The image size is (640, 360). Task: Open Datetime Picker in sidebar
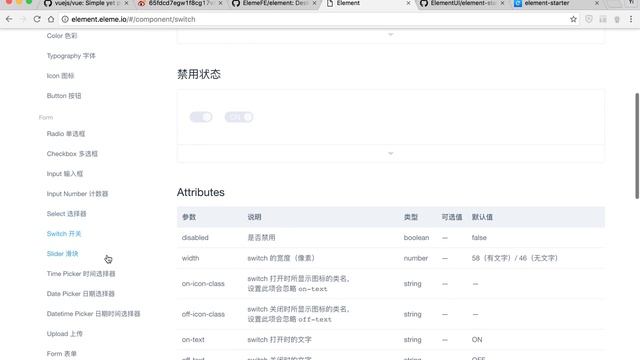click(93, 314)
